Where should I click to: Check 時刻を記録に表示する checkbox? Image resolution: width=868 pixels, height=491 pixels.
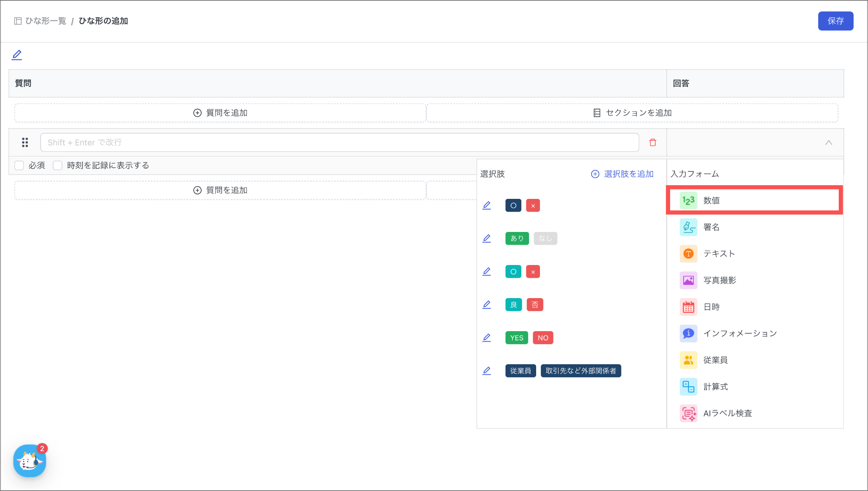(x=58, y=165)
